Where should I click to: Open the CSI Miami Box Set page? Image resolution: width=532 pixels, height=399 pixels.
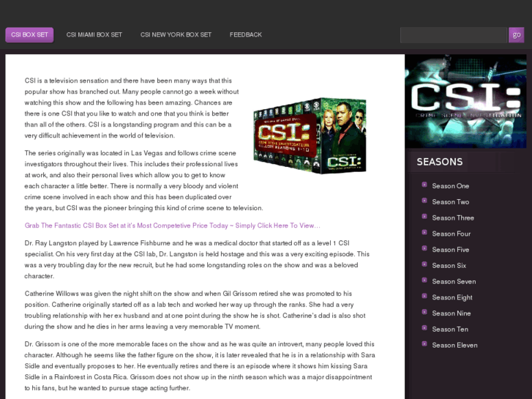coord(94,34)
